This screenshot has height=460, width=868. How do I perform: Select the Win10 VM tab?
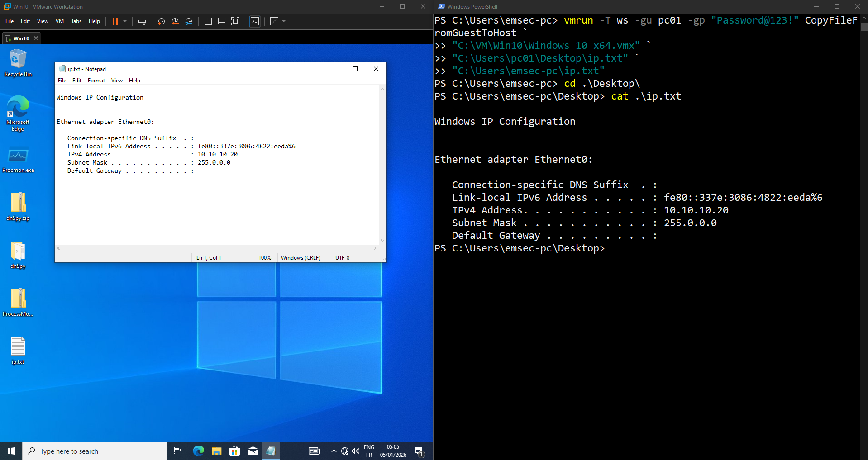(x=21, y=38)
